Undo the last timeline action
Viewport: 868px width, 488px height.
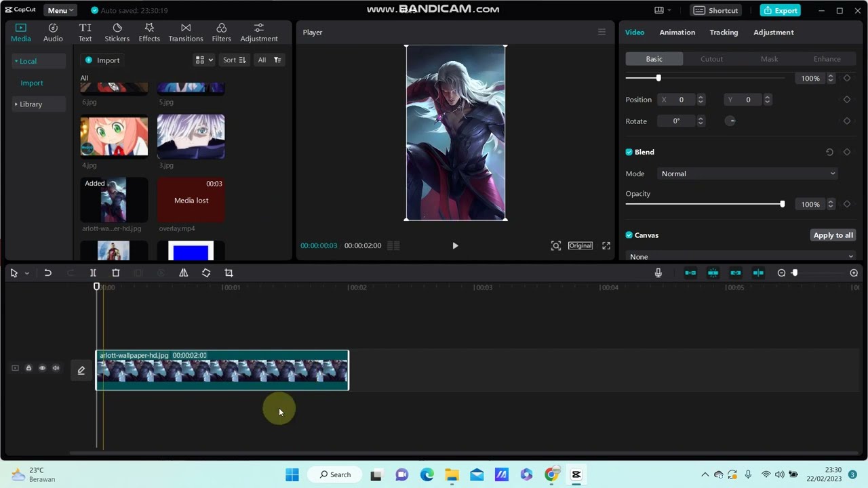tap(47, 272)
